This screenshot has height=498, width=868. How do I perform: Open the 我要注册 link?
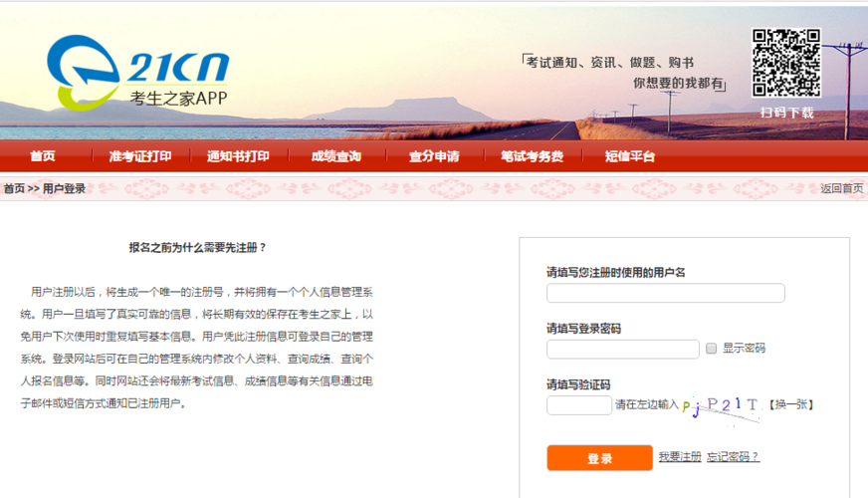[680, 456]
